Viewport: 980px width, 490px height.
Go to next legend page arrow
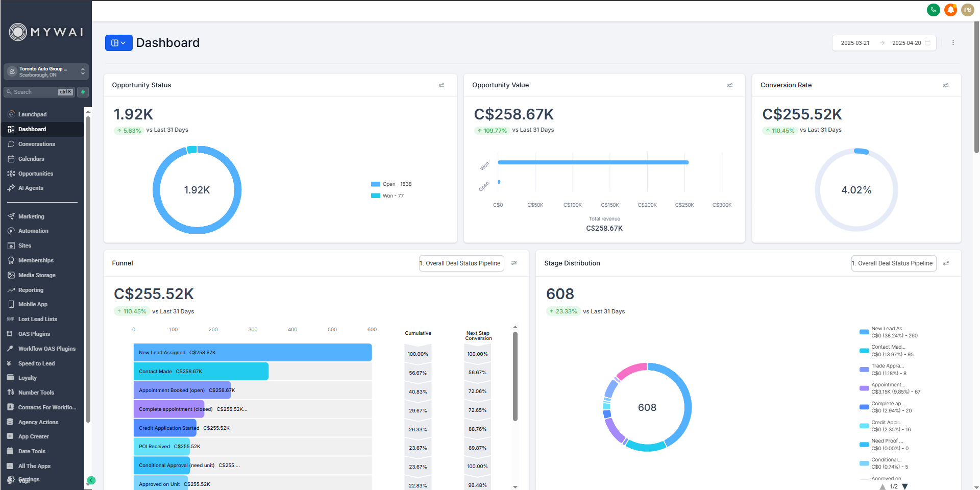pyautogui.click(x=905, y=486)
